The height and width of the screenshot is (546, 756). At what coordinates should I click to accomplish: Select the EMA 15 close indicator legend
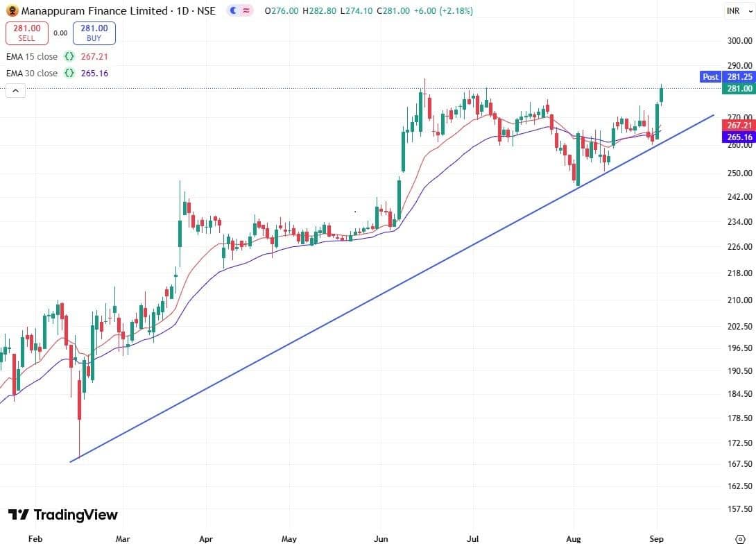click(x=32, y=56)
